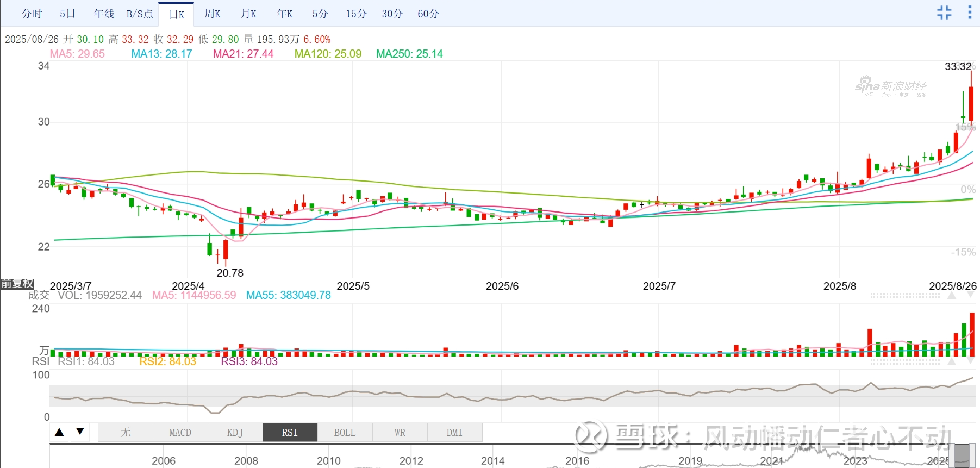
Task: Choose the BOLL indicator
Action: click(345, 433)
